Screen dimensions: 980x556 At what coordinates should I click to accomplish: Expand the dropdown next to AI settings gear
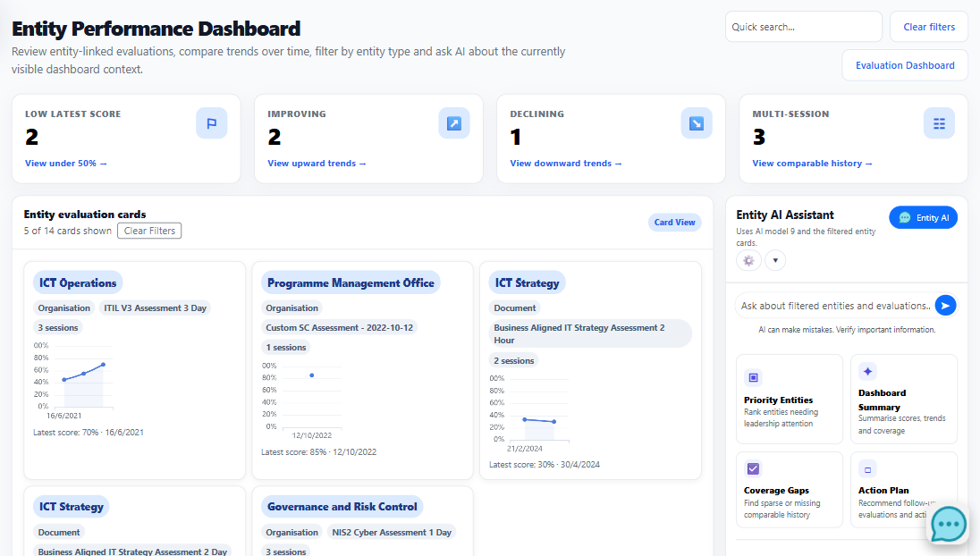click(x=775, y=260)
